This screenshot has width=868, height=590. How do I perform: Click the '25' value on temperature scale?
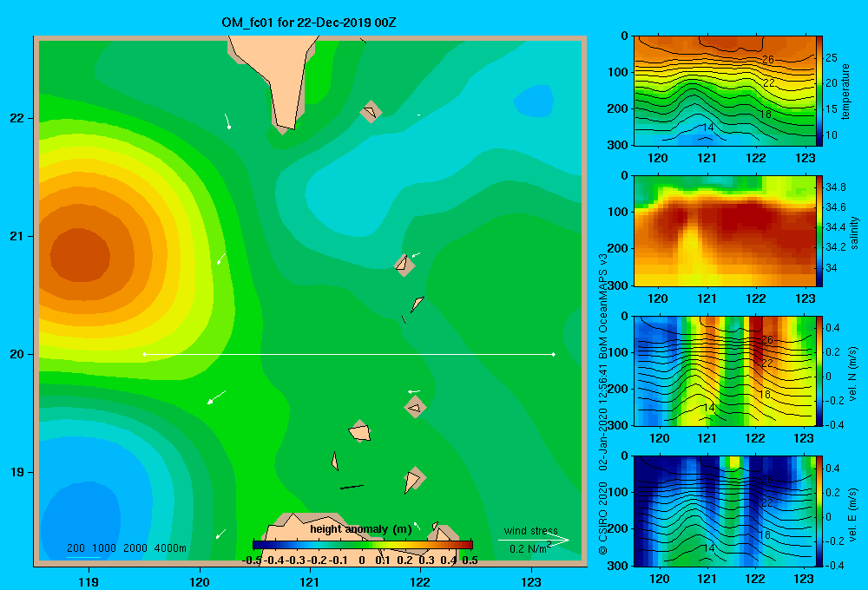pyautogui.click(x=832, y=57)
